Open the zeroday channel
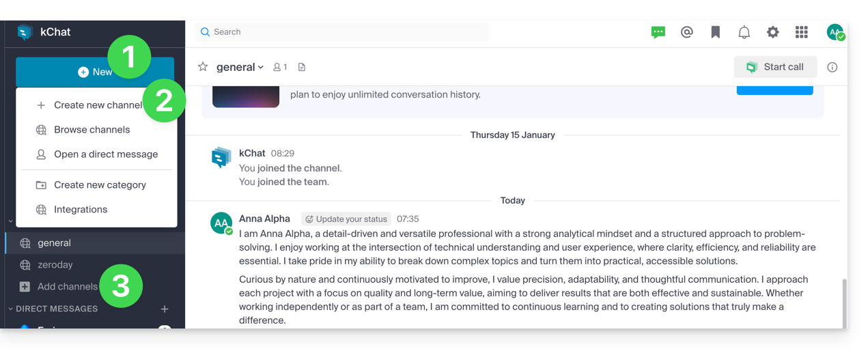The image size is (868, 349). [x=55, y=265]
